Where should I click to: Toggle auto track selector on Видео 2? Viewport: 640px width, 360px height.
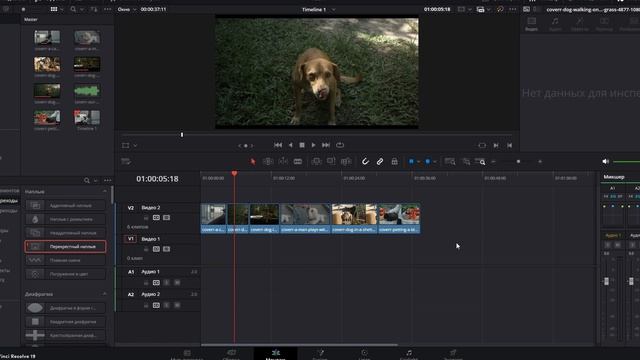click(x=156, y=218)
